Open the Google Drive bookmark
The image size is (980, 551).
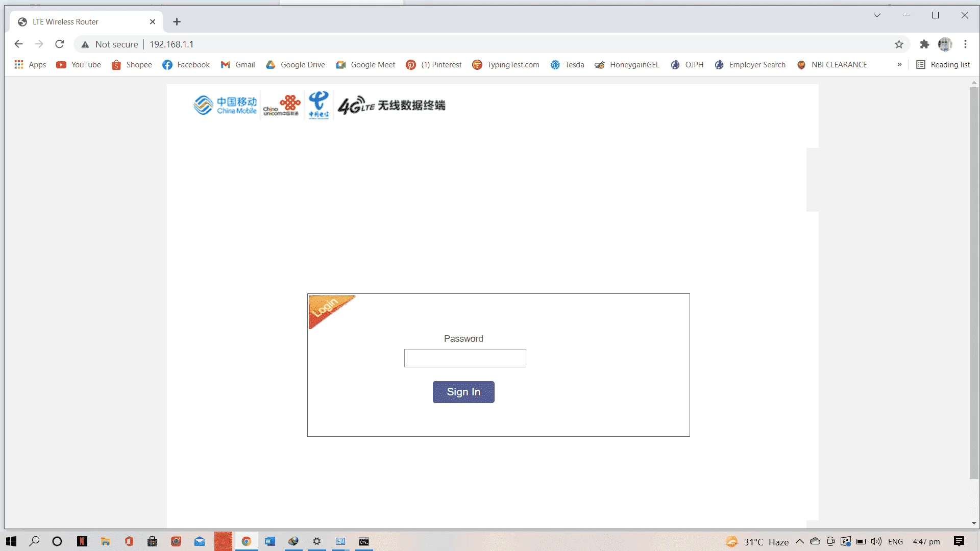click(x=296, y=65)
